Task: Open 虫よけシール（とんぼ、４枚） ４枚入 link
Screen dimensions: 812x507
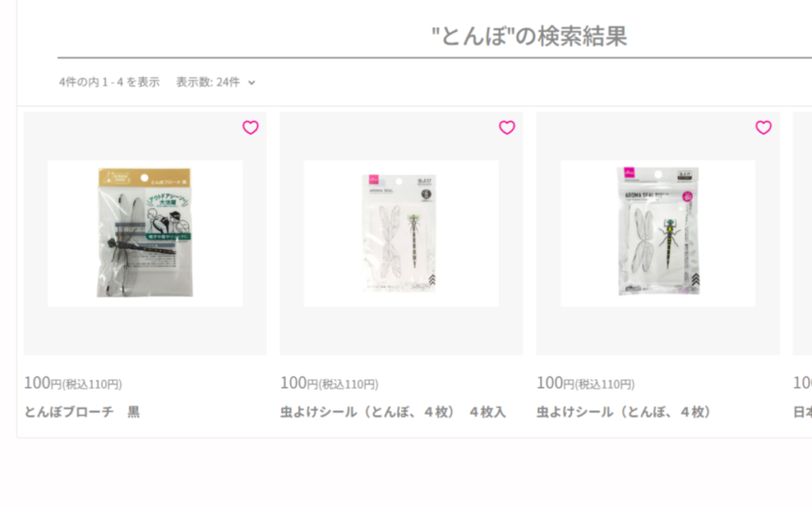Action: pos(393,412)
